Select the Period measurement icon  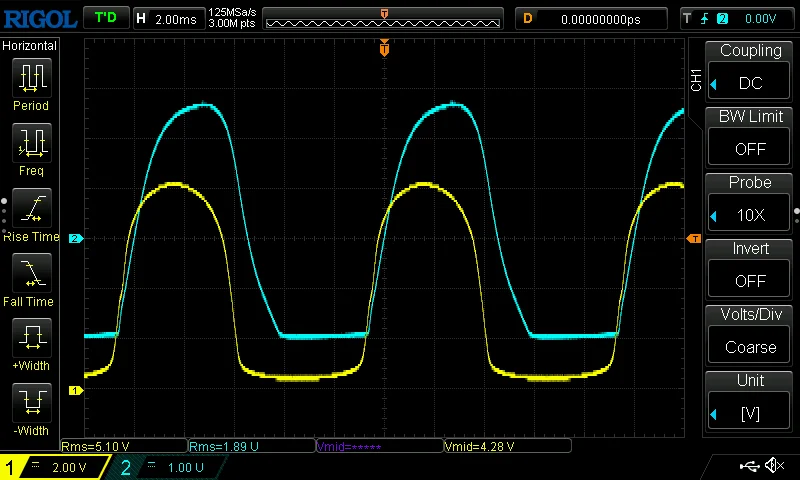click(x=31, y=78)
